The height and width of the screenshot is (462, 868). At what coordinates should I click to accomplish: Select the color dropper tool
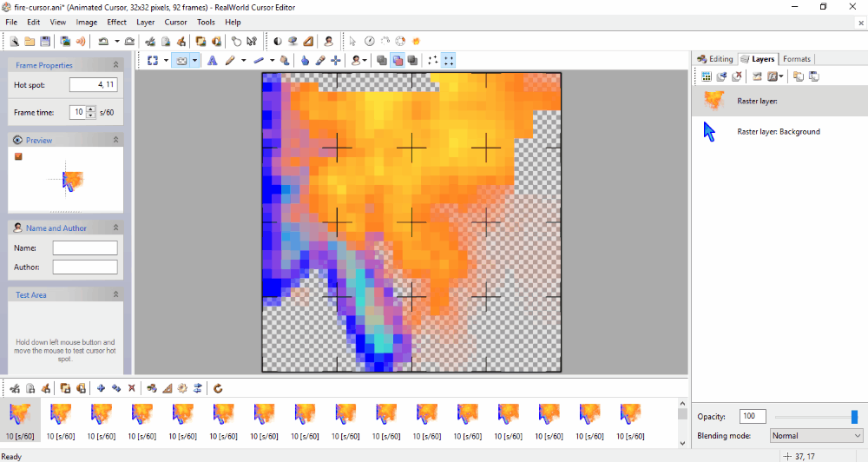point(320,61)
